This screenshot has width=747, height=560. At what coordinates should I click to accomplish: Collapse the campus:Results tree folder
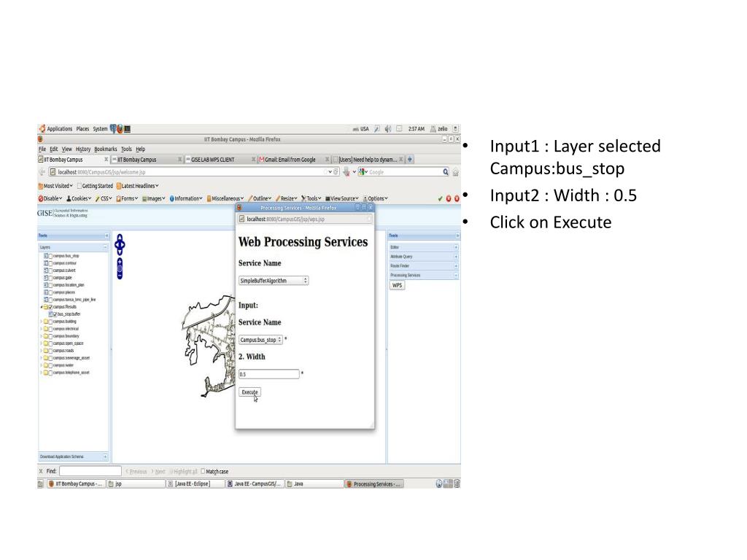[42, 307]
